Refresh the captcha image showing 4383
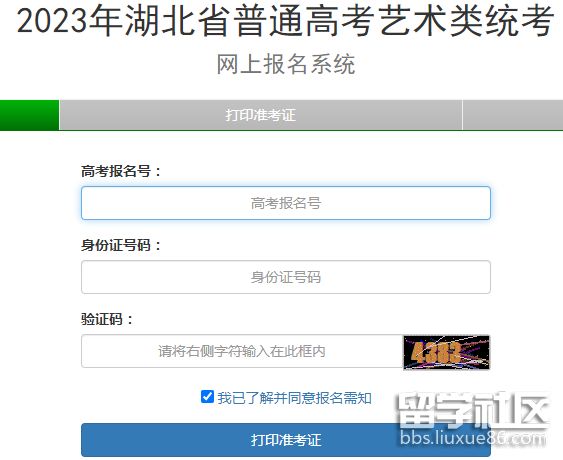This screenshot has width=563, height=460. tap(446, 352)
